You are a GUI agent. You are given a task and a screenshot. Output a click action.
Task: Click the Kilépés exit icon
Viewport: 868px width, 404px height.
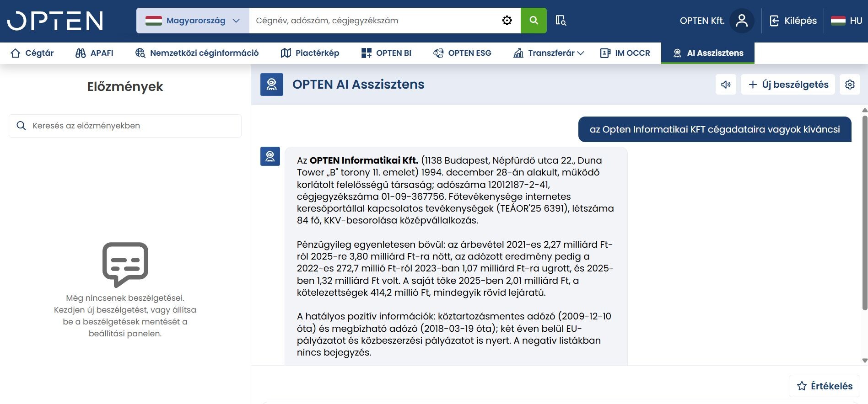[774, 21]
